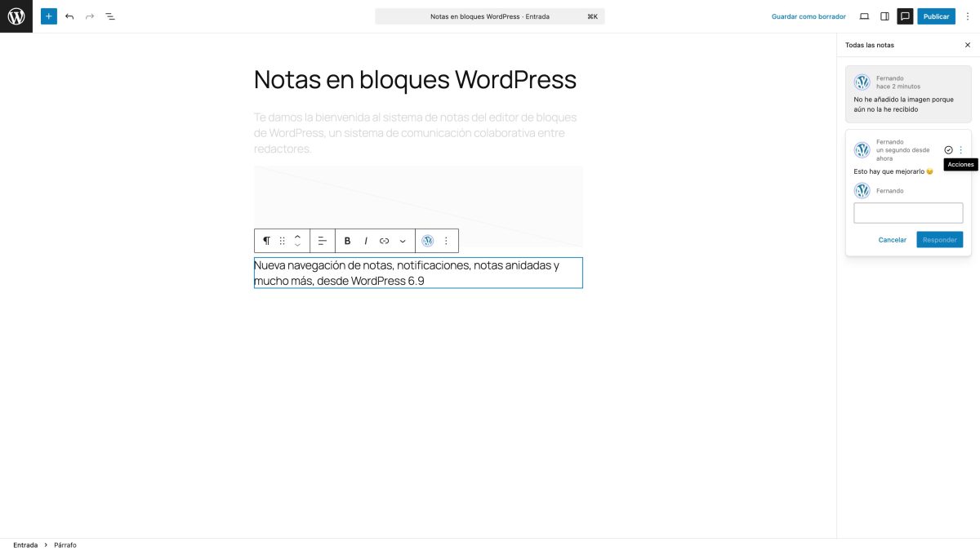Image resolution: width=980 pixels, height=551 pixels.
Task: Open the link insertion icon
Action: coord(384,241)
